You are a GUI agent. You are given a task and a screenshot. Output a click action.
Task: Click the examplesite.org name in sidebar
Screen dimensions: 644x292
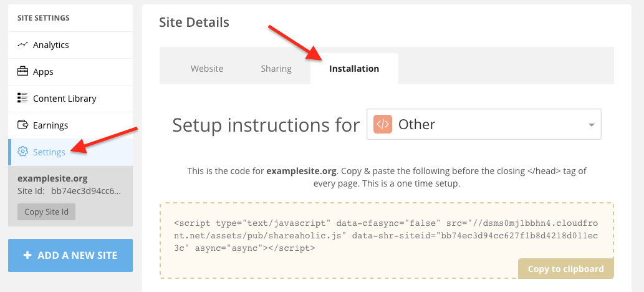(x=52, y=179)
